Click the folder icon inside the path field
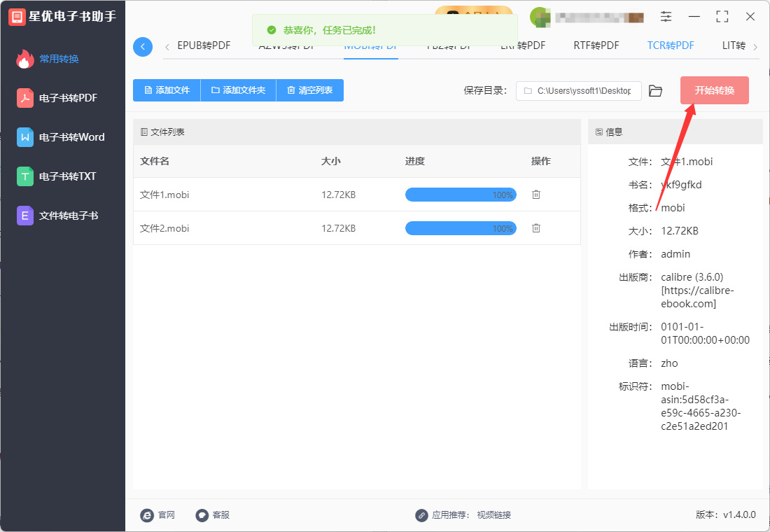This screenshot has height=532, width=770. click(x=528, y=91)
